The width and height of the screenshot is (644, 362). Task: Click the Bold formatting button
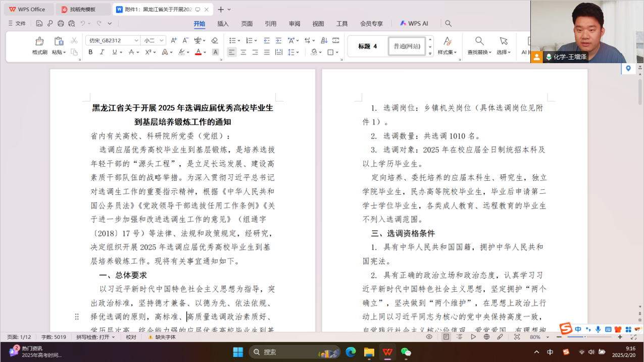point(90,52)
